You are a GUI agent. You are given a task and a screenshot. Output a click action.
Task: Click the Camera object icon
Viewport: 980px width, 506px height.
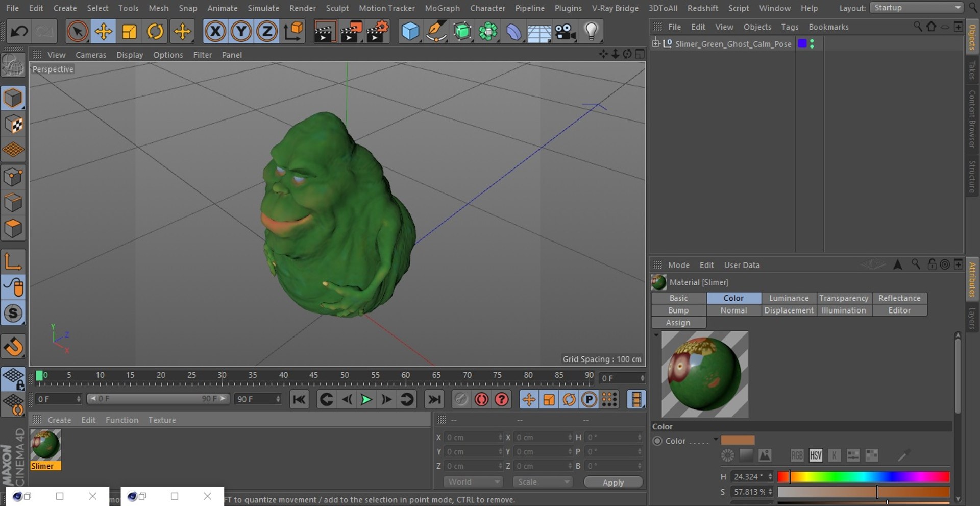566,32
